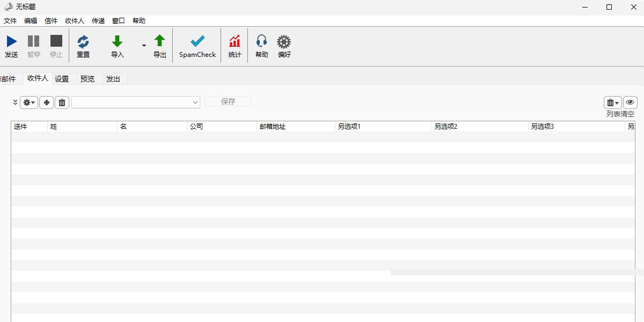
Task: Open the 收件人 menu in menu bar
Action: click(x=74, y=21)
